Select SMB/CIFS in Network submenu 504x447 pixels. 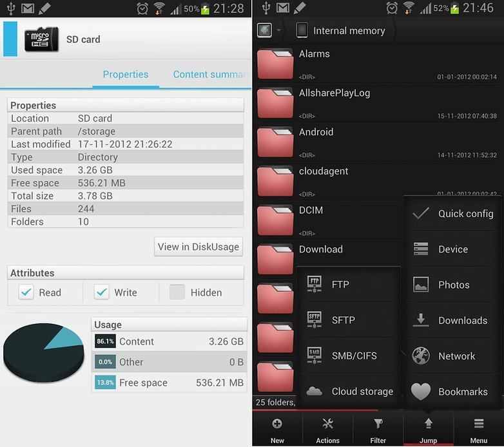[349, 356]
